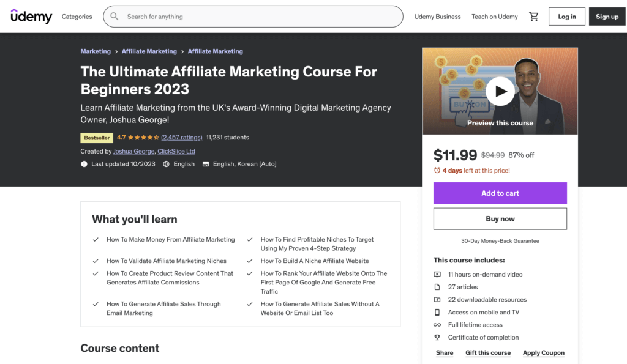Click the Udemy logo
Viewport: 627px width, 364px height.
click(31, 17)
